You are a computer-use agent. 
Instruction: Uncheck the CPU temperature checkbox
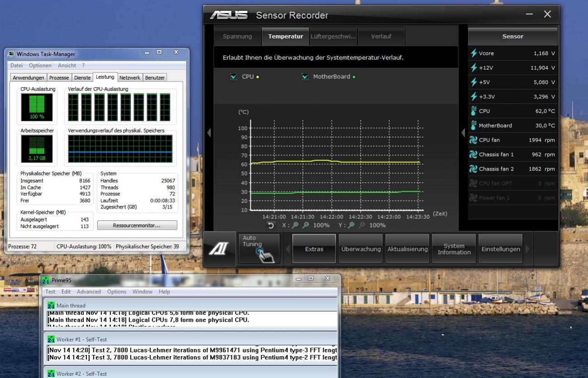(x=234, y=77)
